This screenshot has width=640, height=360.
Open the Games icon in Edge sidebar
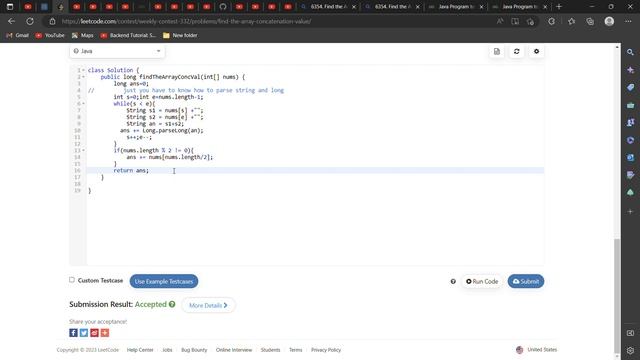(x=630, y=122)
